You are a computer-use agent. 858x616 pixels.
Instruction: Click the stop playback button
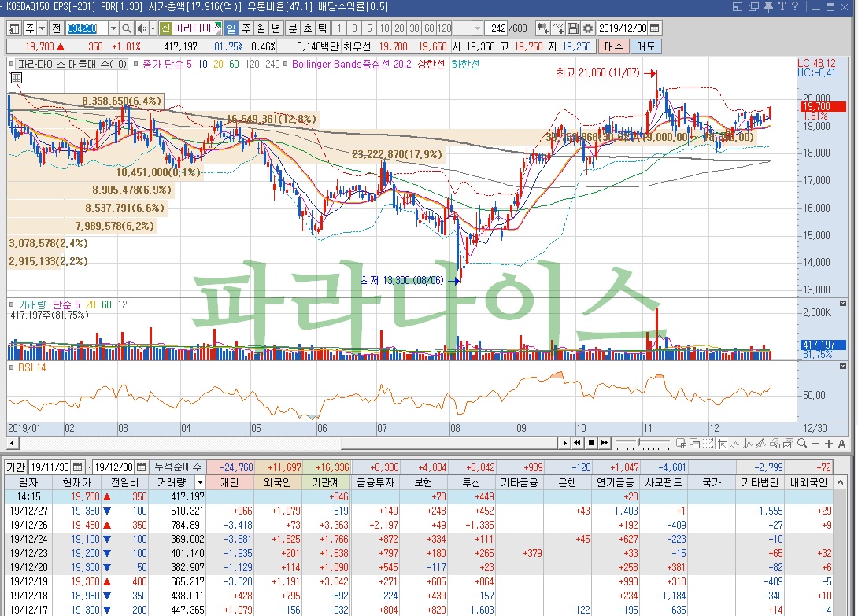[x=591, y=443]
